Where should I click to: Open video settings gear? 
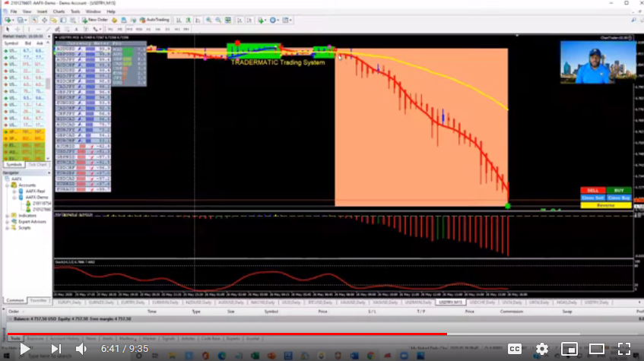(542, 349)
